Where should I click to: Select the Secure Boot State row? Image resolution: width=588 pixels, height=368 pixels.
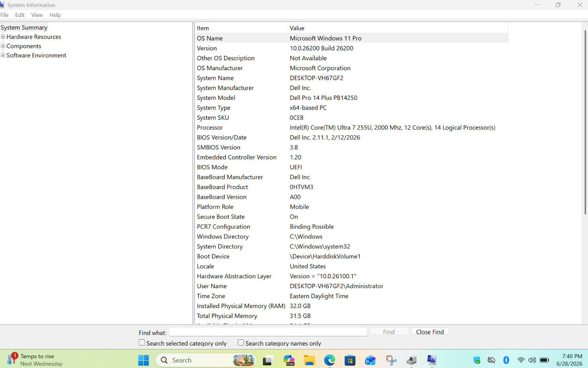pos(352,217)
